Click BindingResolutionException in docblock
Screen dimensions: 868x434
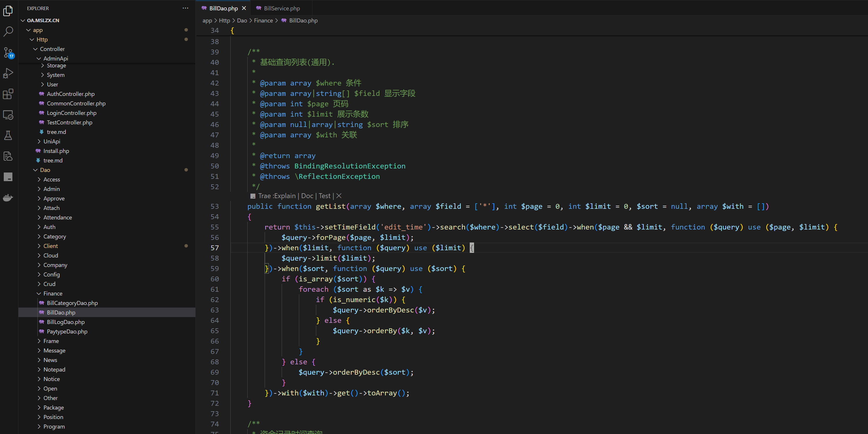[x=350, y=166]
